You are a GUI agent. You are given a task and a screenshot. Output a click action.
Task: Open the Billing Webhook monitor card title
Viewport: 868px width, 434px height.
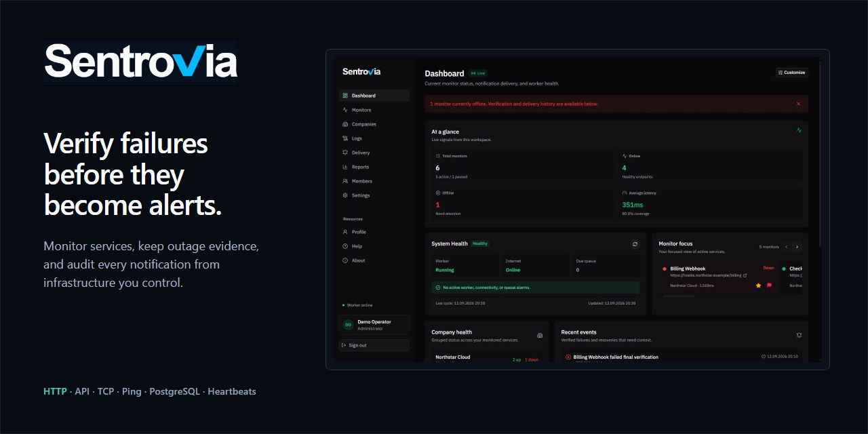click(688, 269)
